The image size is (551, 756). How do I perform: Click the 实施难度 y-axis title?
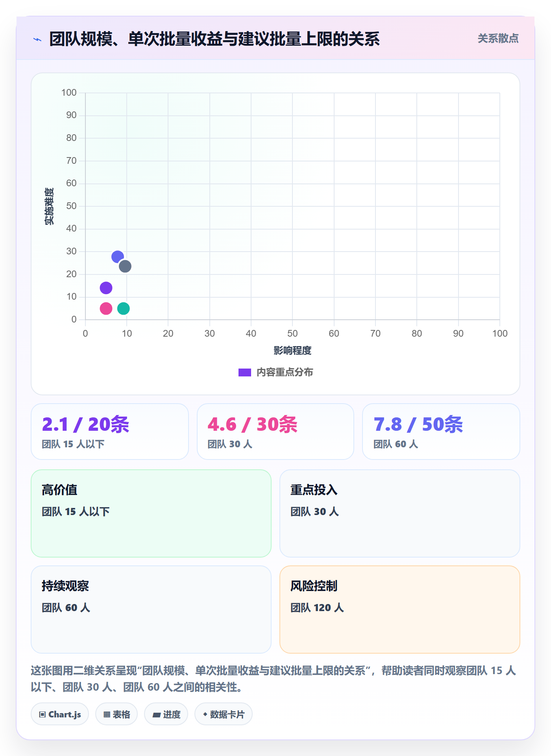pyautogui.click(x=49, y=206)
